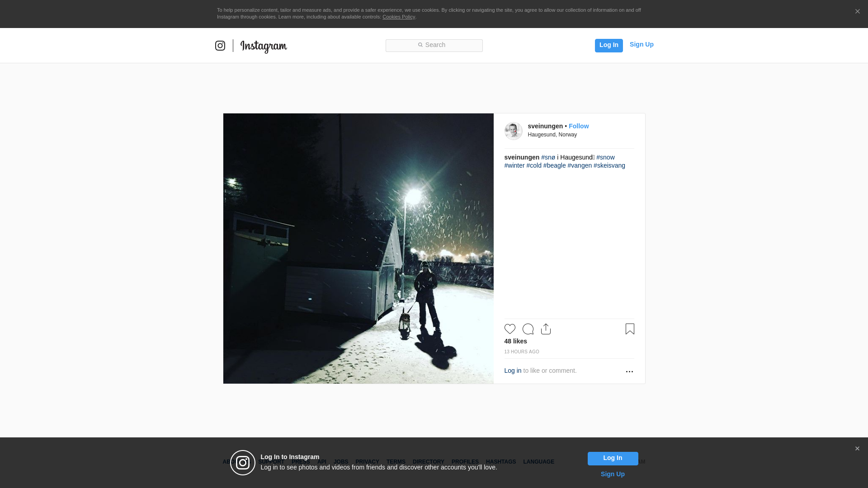Click the Instagram camera glyph logo in header

(220, 46)
